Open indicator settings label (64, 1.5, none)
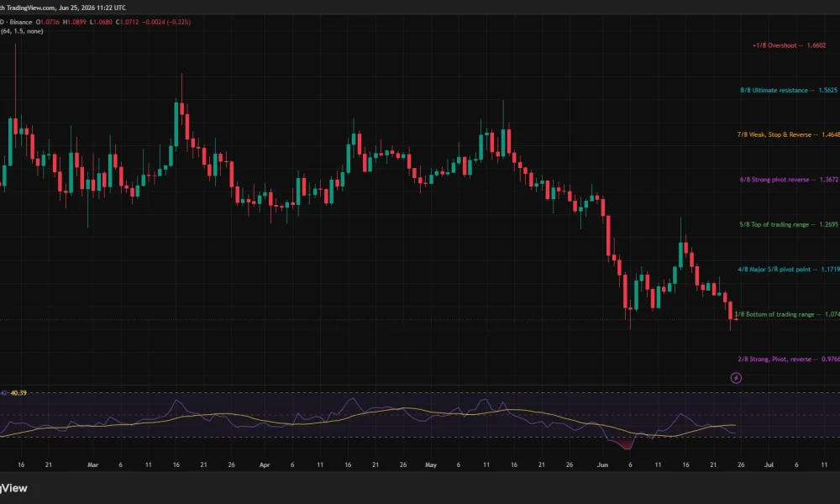The height and width of the screenshot is (504, 840). [22, 31]
